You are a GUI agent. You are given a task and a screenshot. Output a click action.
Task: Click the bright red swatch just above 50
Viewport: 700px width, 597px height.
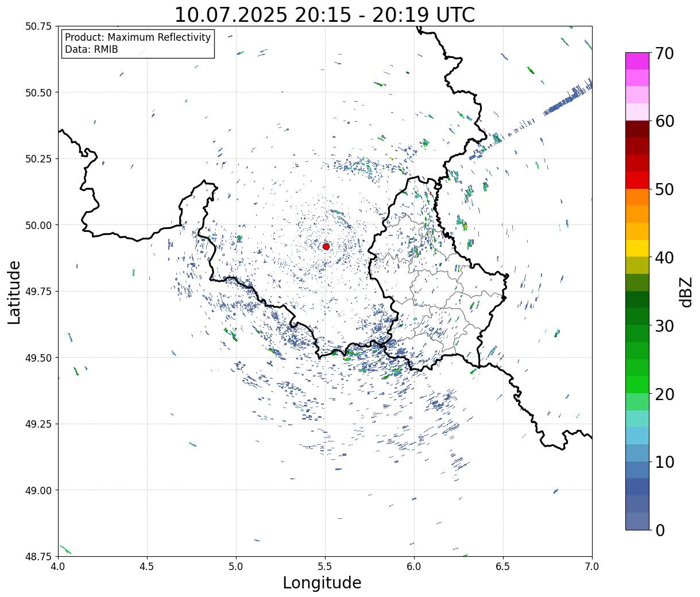(637, 180)
